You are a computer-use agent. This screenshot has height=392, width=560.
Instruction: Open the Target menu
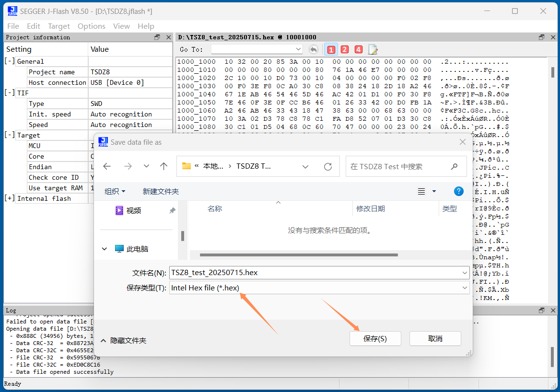(59, 26)
